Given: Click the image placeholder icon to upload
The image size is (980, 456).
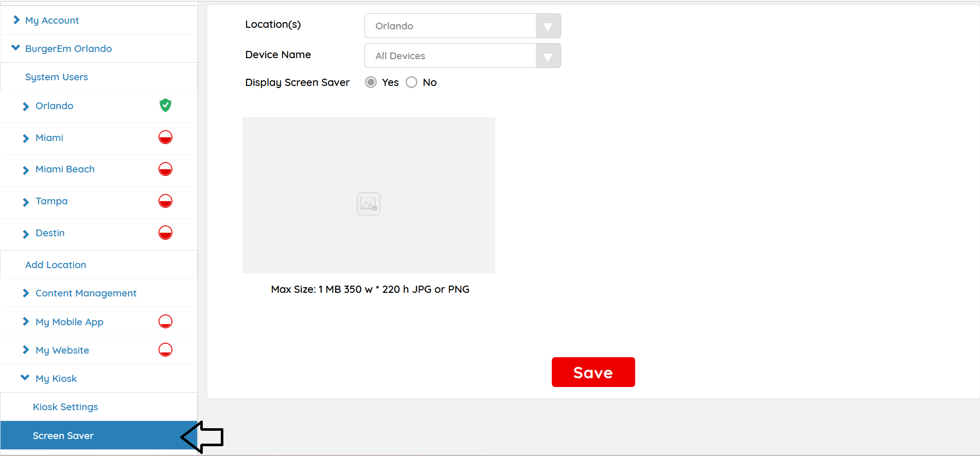Looking at the screenshot, I should click(x=369, y=204).
